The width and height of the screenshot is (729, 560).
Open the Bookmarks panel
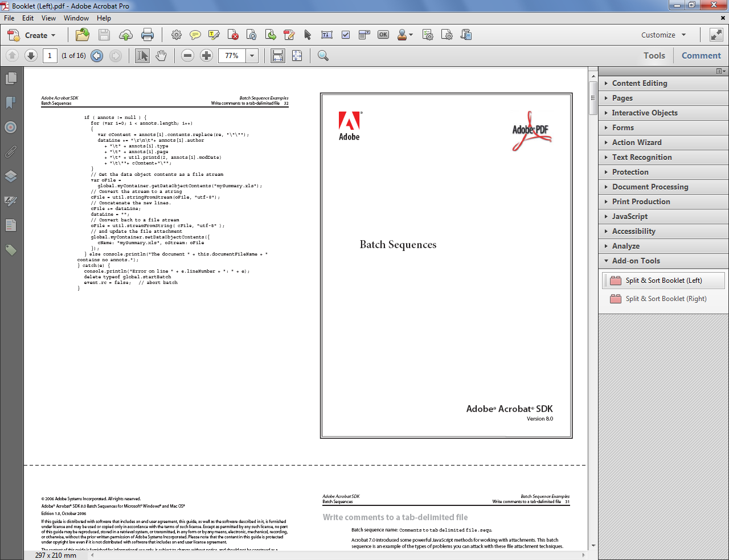coord(10,102)
